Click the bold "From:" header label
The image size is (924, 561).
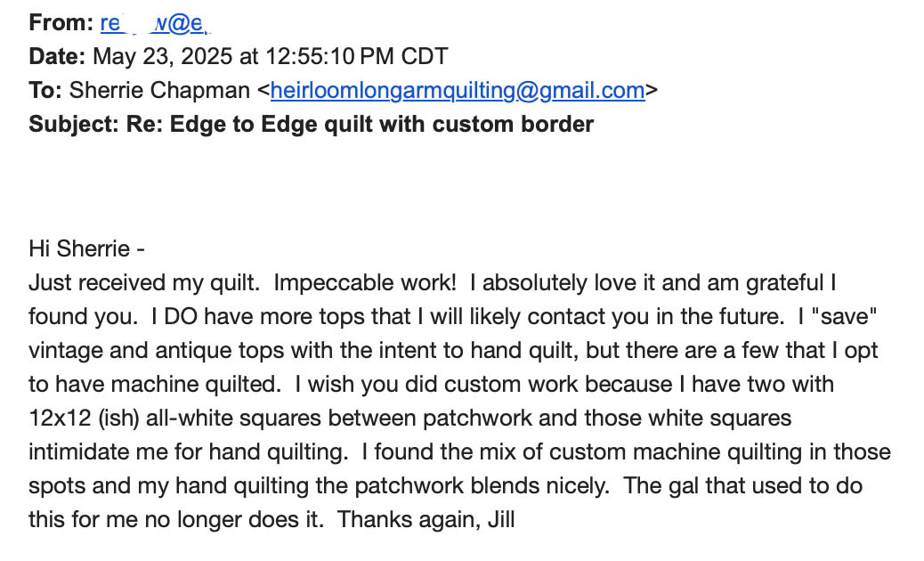[61, 23]
